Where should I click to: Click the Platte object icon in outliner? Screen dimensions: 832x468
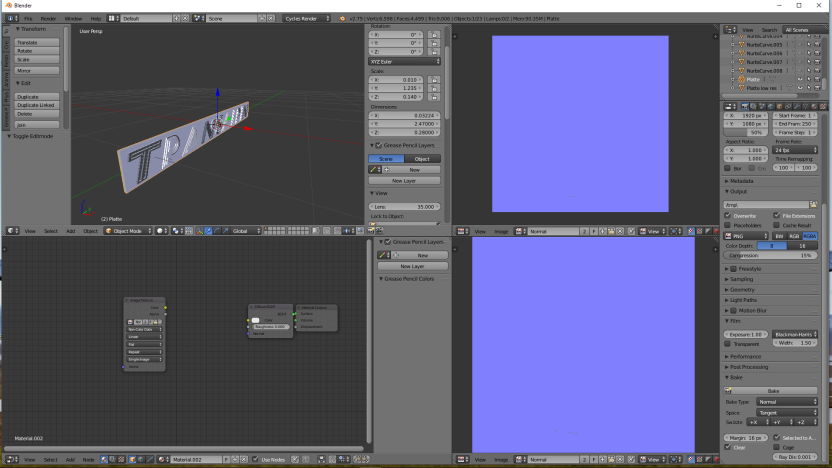[x=741, y=79]
